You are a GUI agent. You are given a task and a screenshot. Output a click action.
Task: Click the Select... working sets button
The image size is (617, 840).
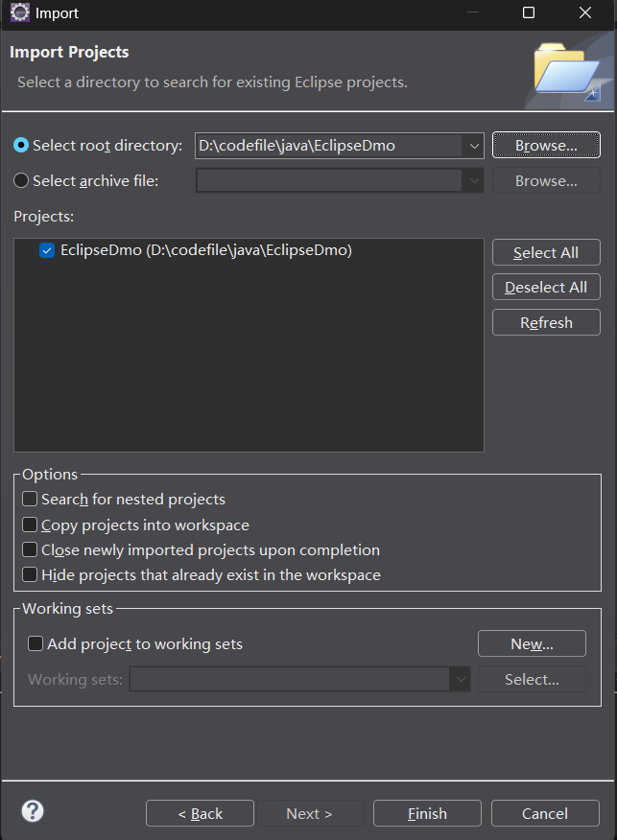tap(532, 679)
